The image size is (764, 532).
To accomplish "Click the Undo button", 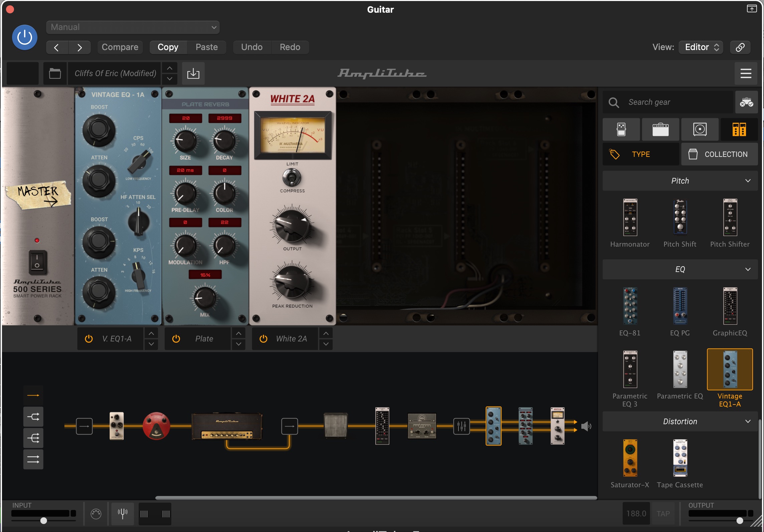I will point(252,47).
